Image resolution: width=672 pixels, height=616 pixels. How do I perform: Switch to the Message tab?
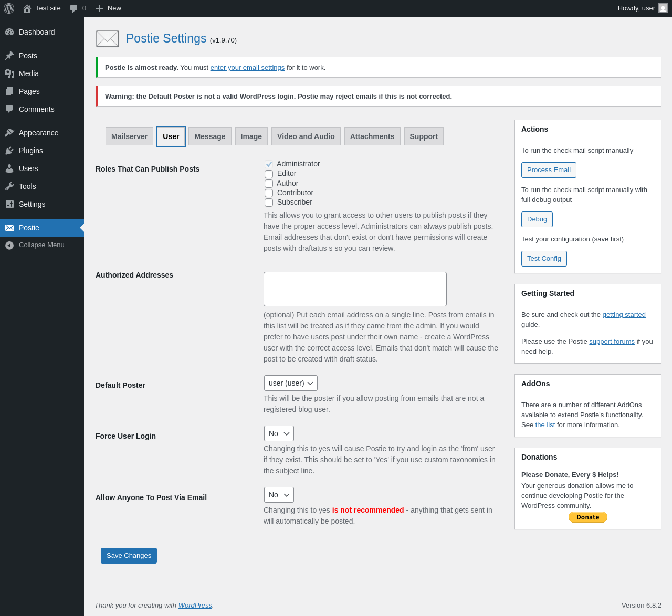coord(210,136)
